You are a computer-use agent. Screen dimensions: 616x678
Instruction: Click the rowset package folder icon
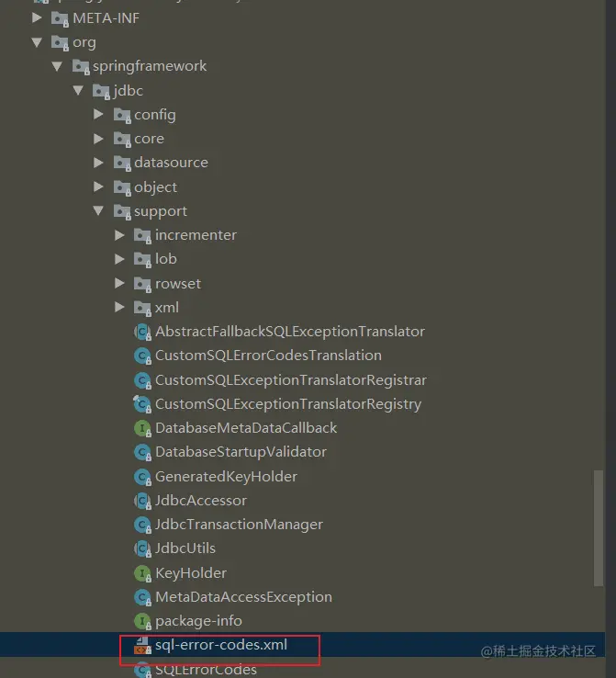pyautogui.click(x=142, y=284)
